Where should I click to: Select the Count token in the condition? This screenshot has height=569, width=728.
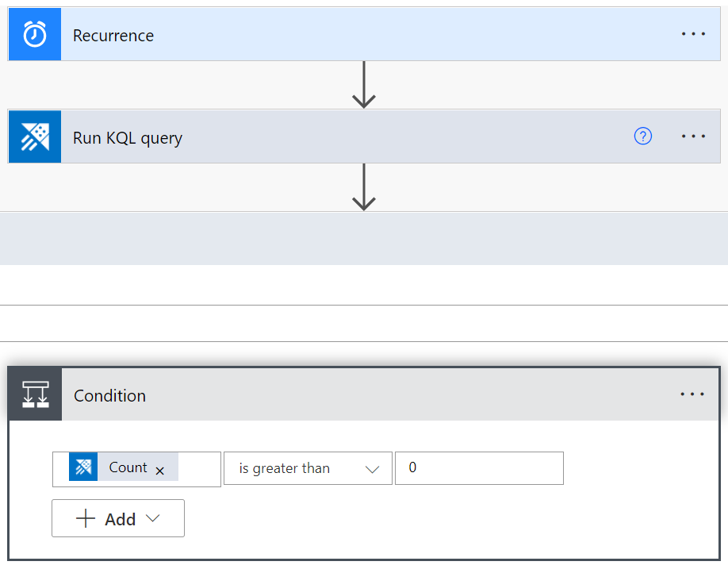coord(127,467)
